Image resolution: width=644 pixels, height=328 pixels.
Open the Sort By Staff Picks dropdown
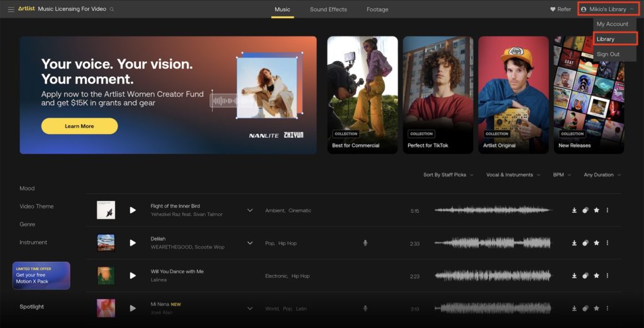point(448,174)
